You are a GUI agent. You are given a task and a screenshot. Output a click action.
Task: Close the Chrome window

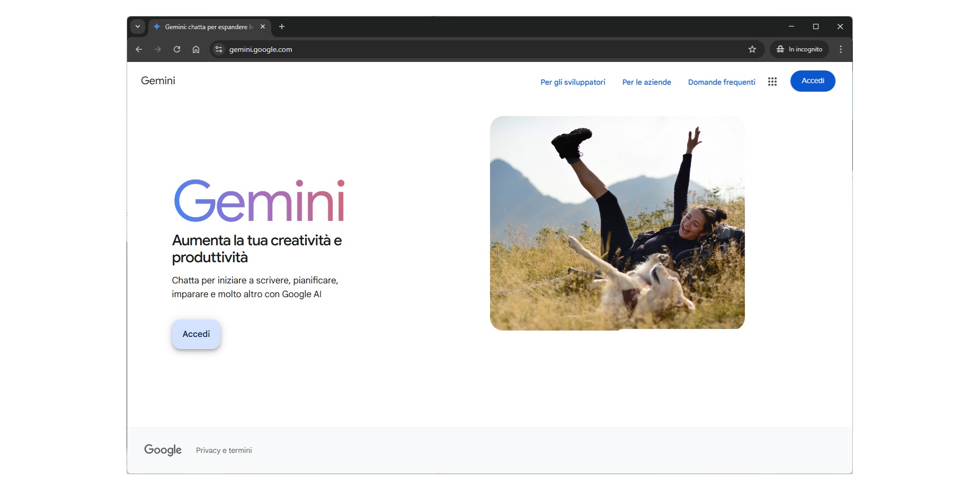click(840, 26)
